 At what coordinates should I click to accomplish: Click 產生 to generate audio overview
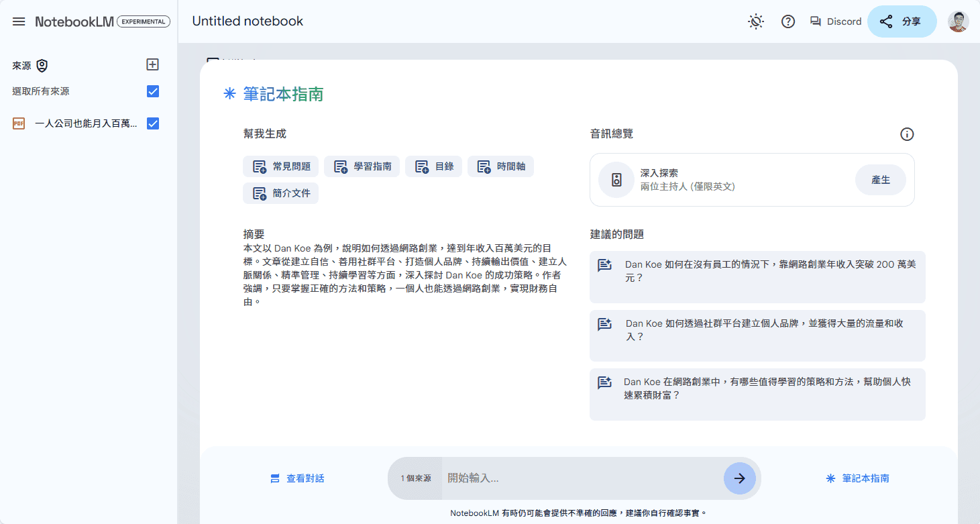(x=881, y=180)
